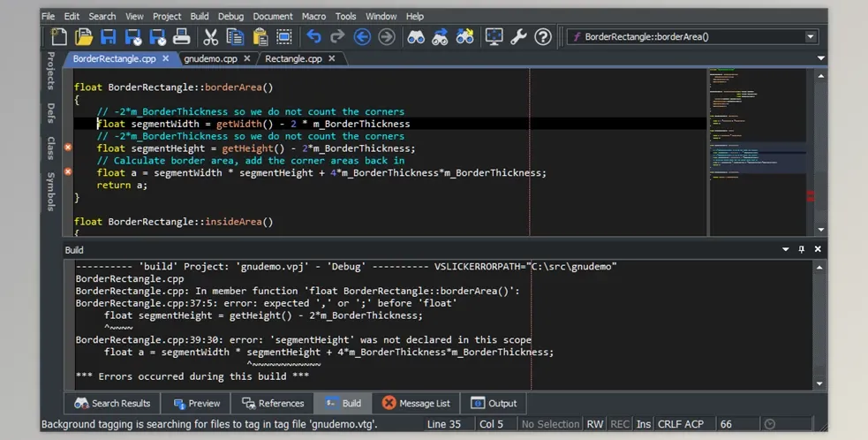Click error marker beside segmentHeight line

click(x=67, y=148)
